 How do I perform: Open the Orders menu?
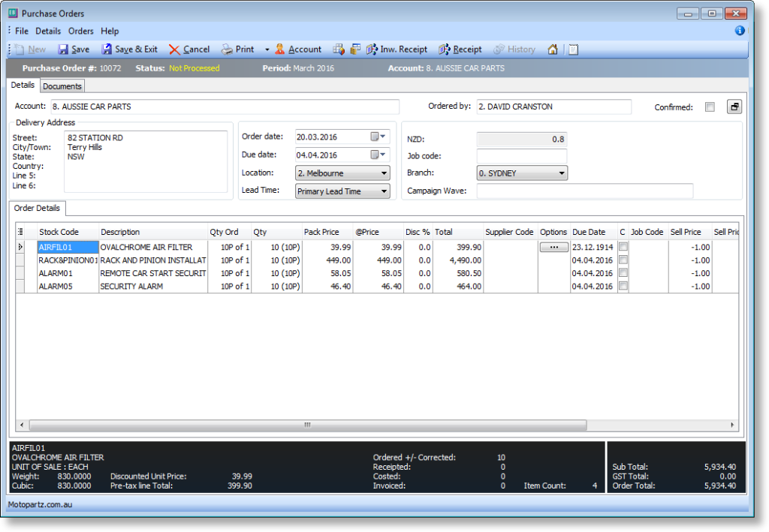click(x=81, y=31)
